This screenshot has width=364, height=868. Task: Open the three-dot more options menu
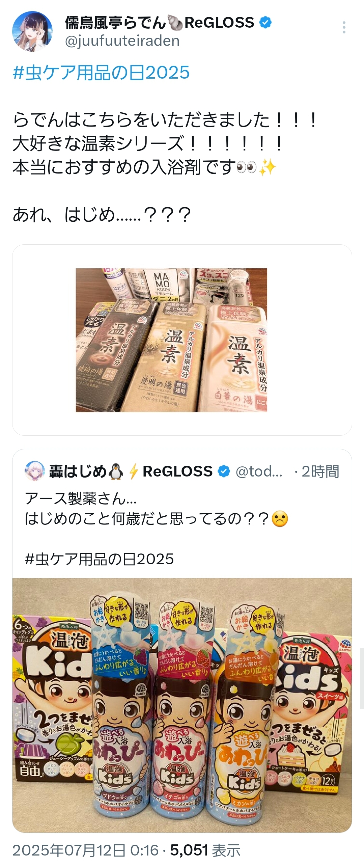pyautogui.click(x=344, y=27)
